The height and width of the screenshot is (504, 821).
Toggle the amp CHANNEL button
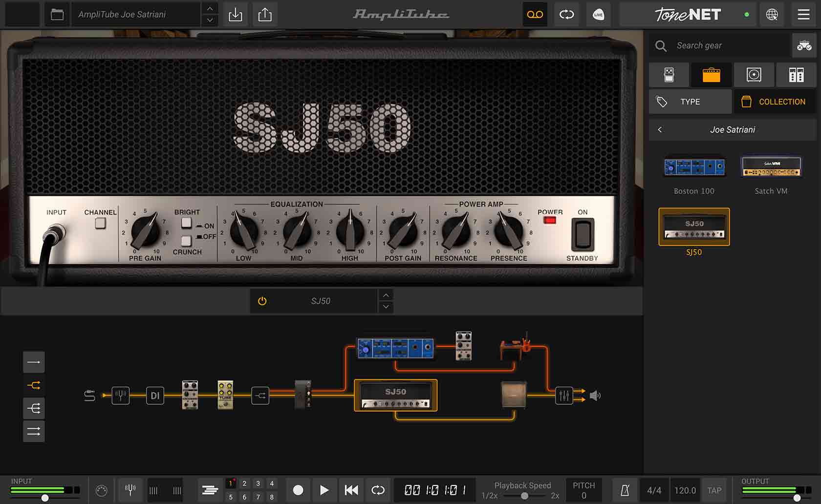coord(100,223)
